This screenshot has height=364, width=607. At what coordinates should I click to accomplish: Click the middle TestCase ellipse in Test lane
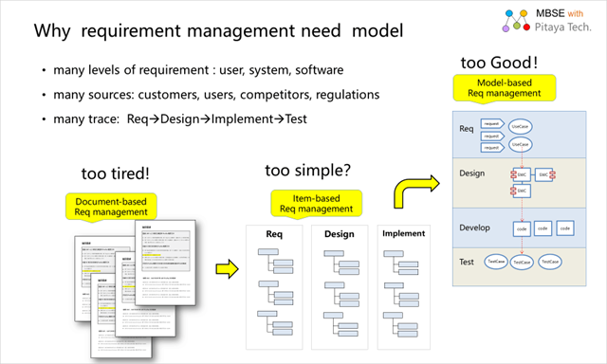tap(522, 262)
